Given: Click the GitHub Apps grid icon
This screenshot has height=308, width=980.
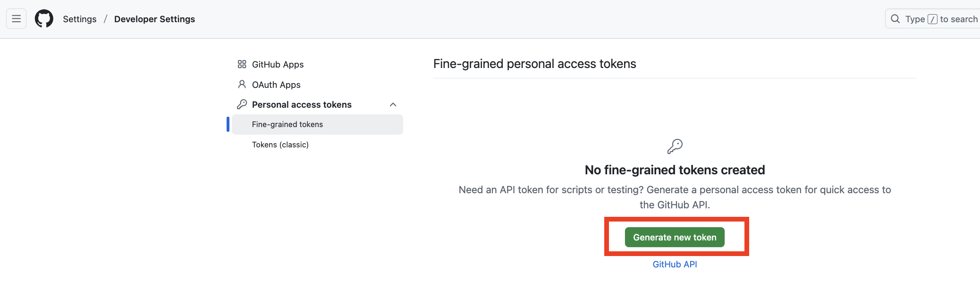Looking at the screenshot, I should [242, 64].
